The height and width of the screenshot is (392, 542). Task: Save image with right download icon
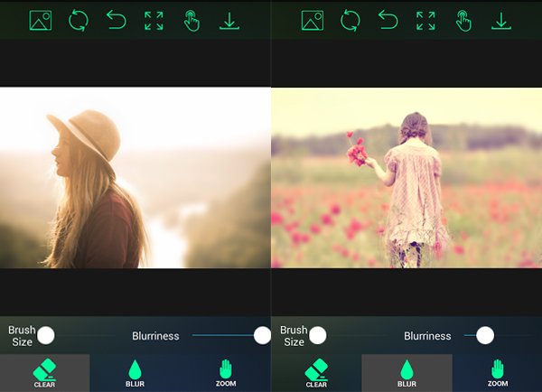click(501, 21)
